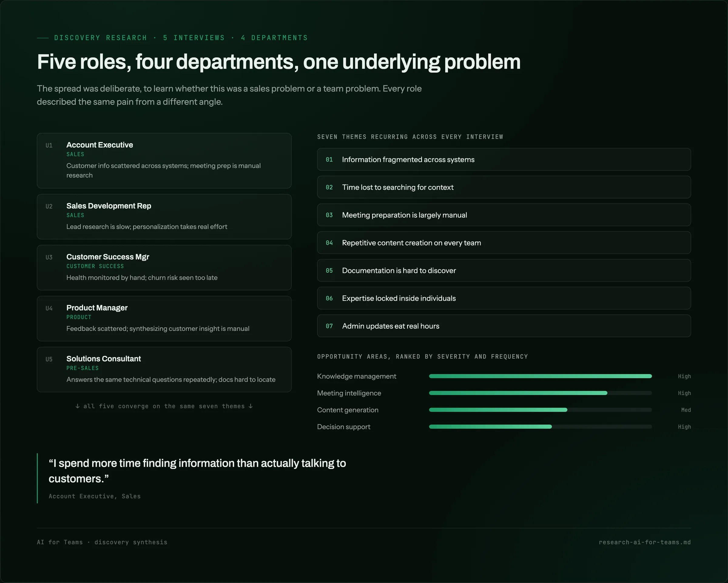This screenshot has height=583, width=728.
Task: Click the down arrow after 'seven themes'
Action: (x=251, y=406)
